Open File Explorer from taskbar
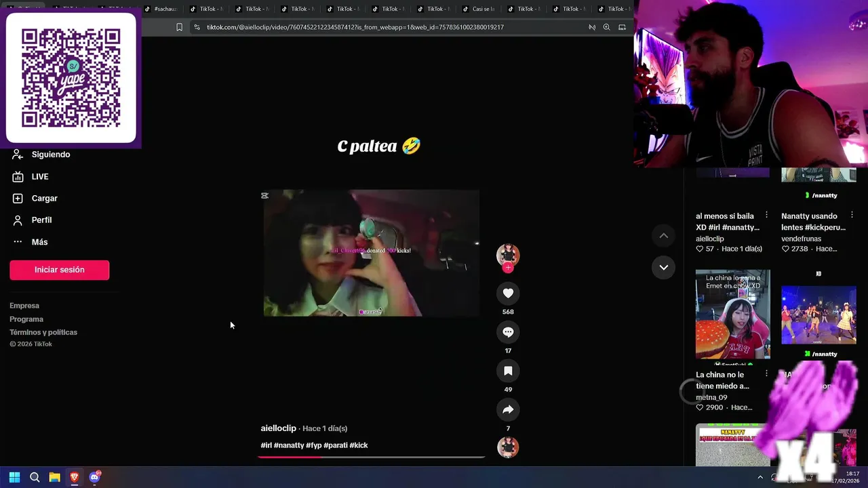Viewport: 868px width, 488px height. (54, 477)
